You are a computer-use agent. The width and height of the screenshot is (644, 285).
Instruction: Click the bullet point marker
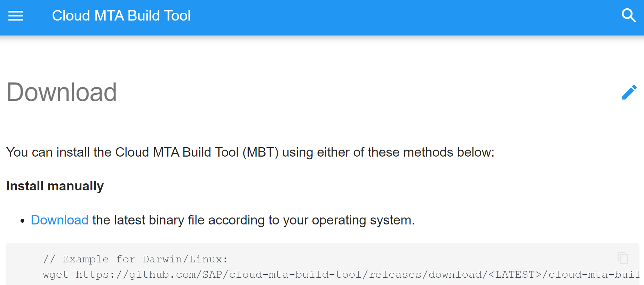[x=23, y=221]
